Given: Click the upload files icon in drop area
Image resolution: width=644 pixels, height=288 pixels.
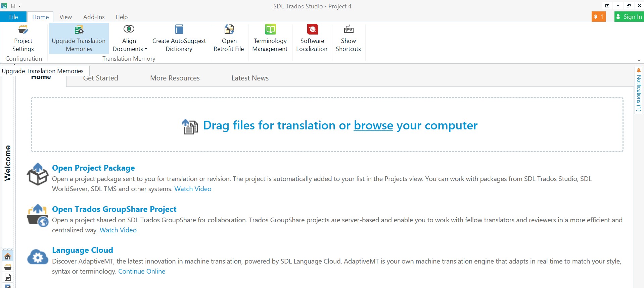Looking at the screenshot, I should pos(190,126).
